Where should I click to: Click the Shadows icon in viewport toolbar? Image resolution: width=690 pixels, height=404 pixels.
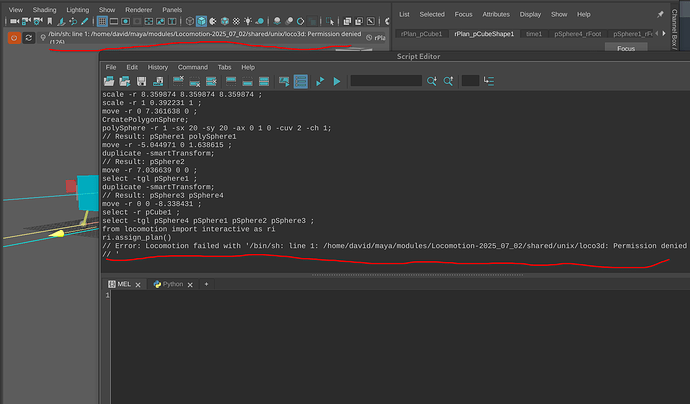coord(260,21)
